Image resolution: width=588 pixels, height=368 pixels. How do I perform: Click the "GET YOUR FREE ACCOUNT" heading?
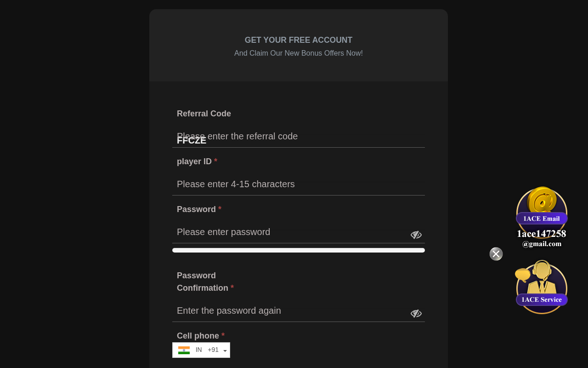pyautogui.click(x=299, y=40)
